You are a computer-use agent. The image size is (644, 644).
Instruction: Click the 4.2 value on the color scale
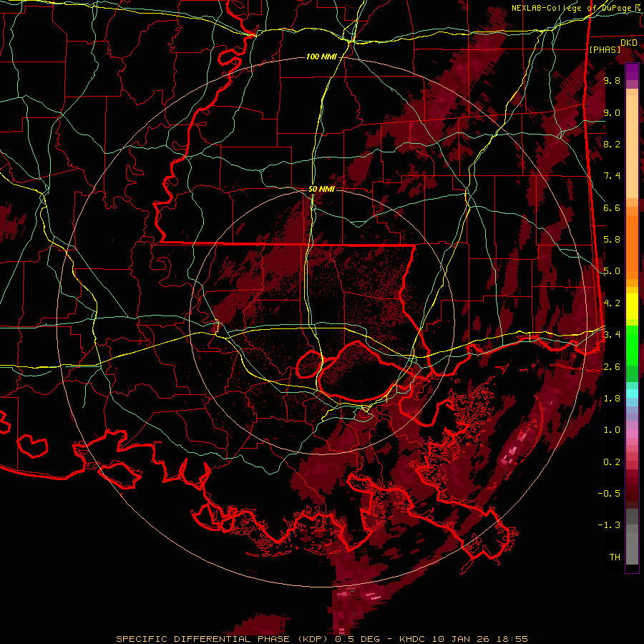coord(612,303)
